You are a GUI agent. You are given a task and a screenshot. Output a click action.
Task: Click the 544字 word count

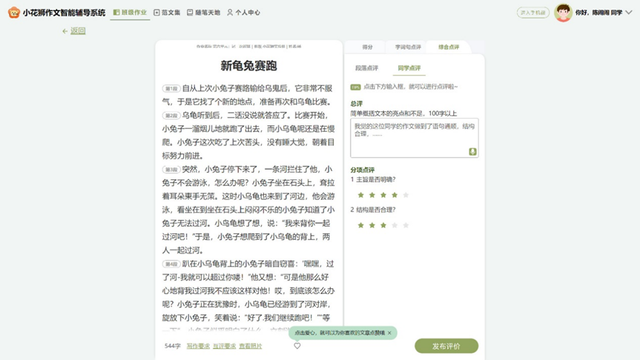click(172, 346)
